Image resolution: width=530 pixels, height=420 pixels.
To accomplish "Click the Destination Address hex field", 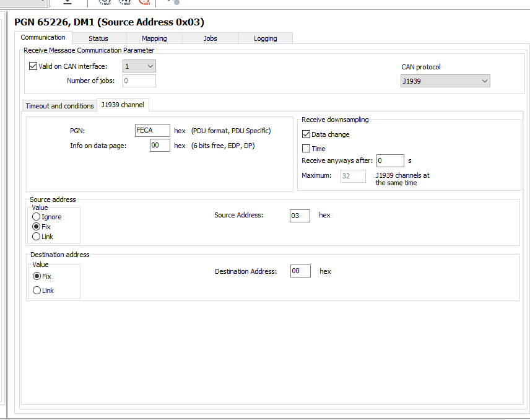I will click(x=300, y=271).
